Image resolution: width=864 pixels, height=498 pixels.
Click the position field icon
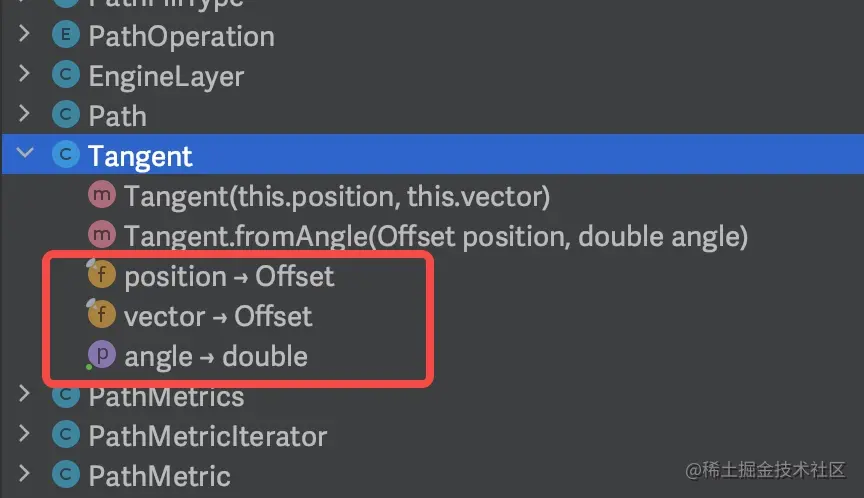coord(103,276)
